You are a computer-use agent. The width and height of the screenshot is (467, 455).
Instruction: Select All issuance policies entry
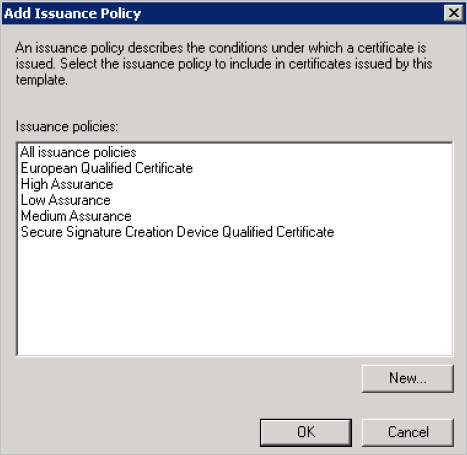(78, 152)
